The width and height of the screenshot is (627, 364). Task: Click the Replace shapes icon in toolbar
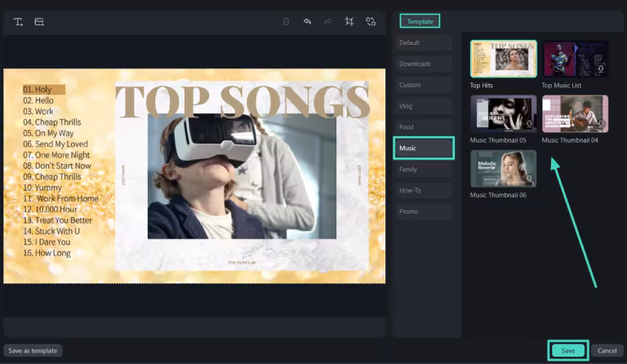[371, 21]
